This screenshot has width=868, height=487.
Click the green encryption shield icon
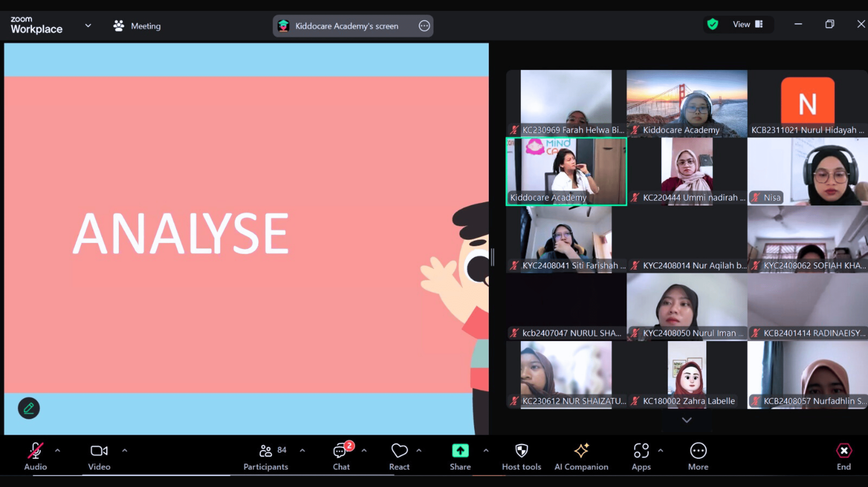pyautogui.click(x=713, y=24)
